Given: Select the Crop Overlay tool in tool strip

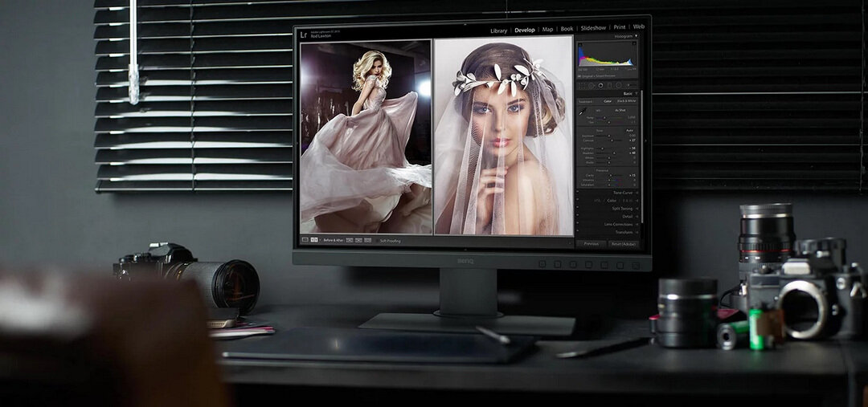Looking at the screenshot, I should (582, 85).
